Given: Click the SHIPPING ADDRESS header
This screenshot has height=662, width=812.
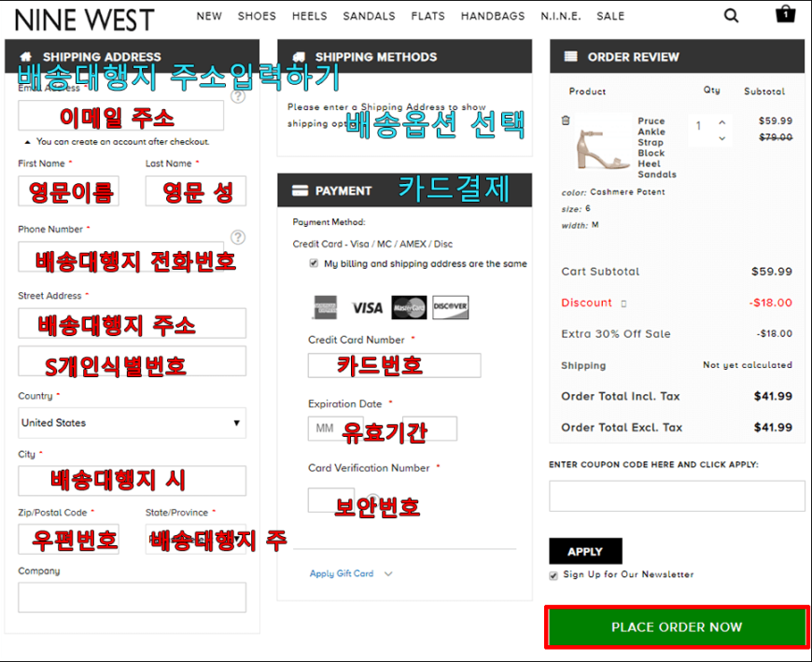Looking at the screenshot, I should [132, 56].
